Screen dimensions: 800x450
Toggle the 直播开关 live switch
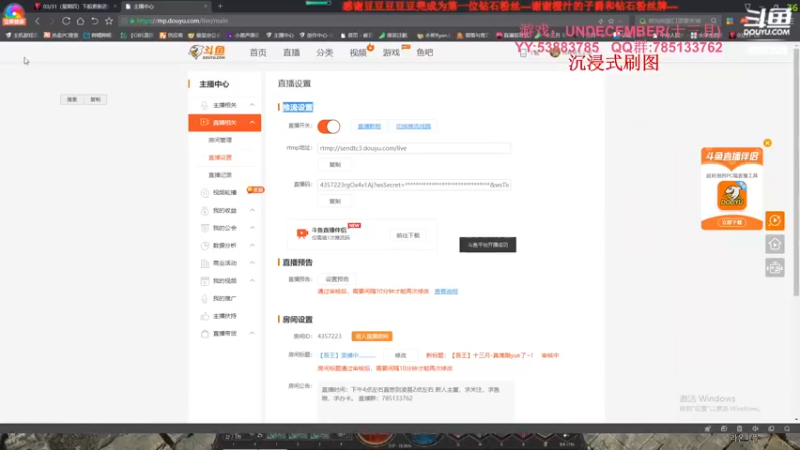(x=329, y=126)
